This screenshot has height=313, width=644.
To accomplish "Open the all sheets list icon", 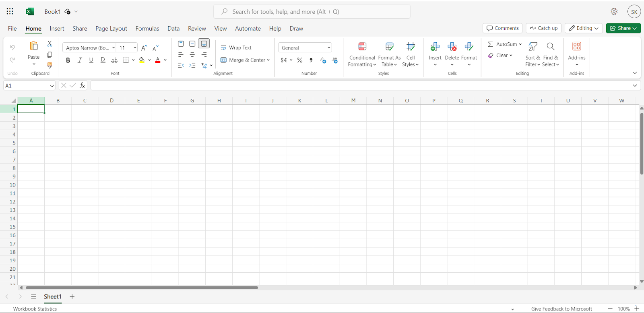I will click(x=34, y=296).
